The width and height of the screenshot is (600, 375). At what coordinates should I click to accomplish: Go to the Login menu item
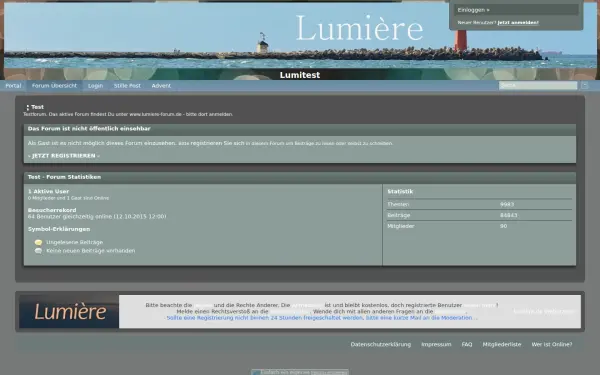pyautogui.click(x=95, y=86)
